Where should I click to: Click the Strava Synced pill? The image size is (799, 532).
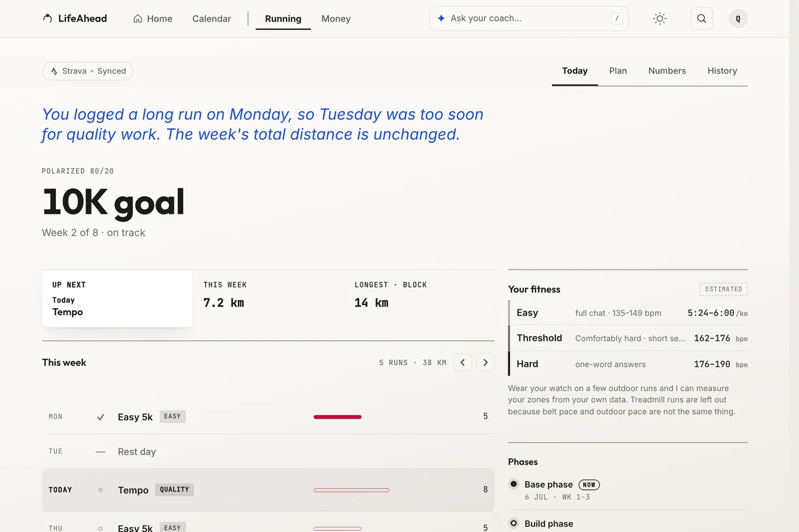tap(88, 71)
